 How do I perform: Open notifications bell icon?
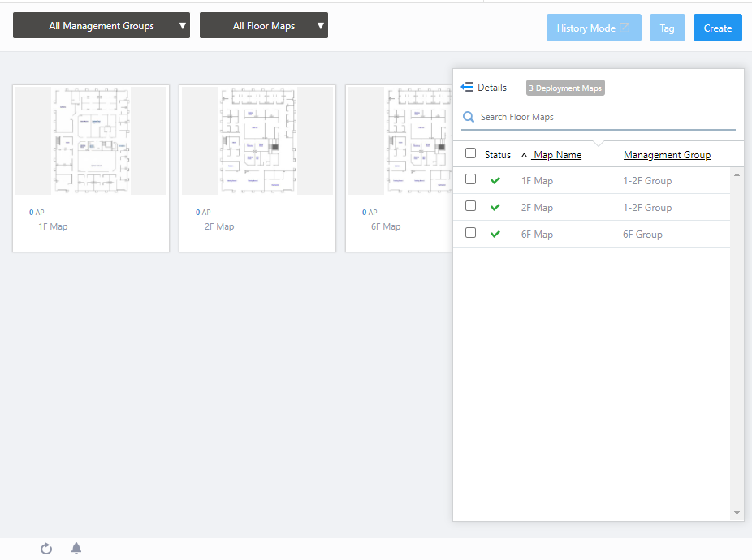point(76,549)
